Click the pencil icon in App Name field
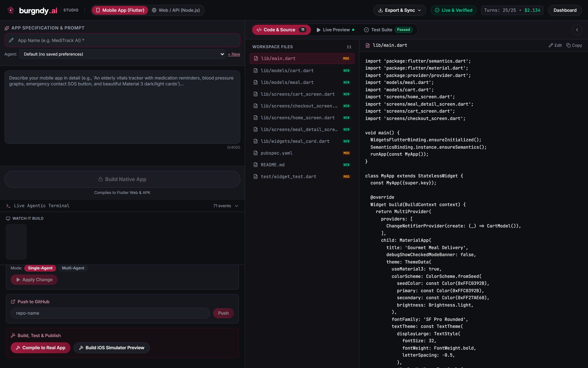 point(11,40)
